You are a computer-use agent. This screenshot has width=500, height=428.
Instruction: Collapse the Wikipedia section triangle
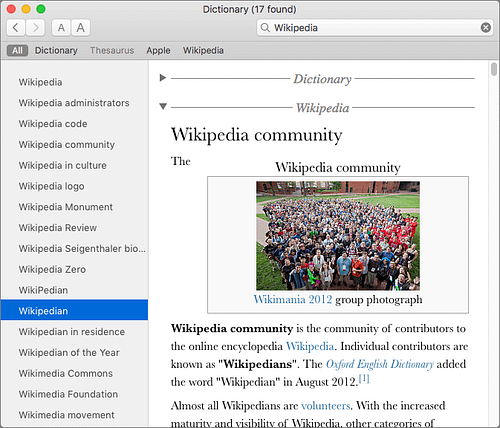tap(163, 106)
